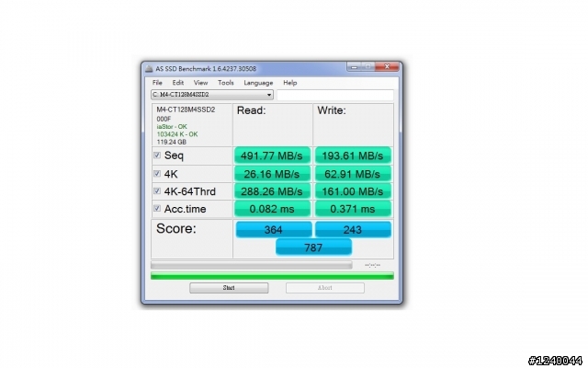The image size is (588, 368).
Task: Uncheck the Seq test checkbox
Action: tap(157, 155)
